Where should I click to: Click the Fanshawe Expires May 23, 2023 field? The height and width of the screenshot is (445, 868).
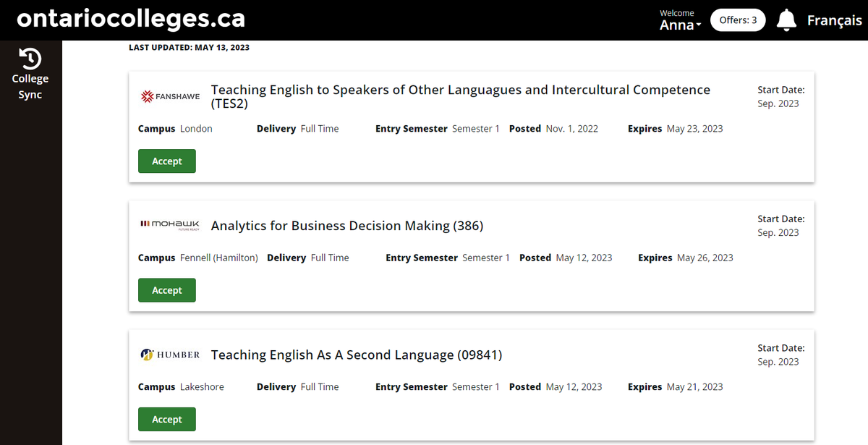point(676,129)
